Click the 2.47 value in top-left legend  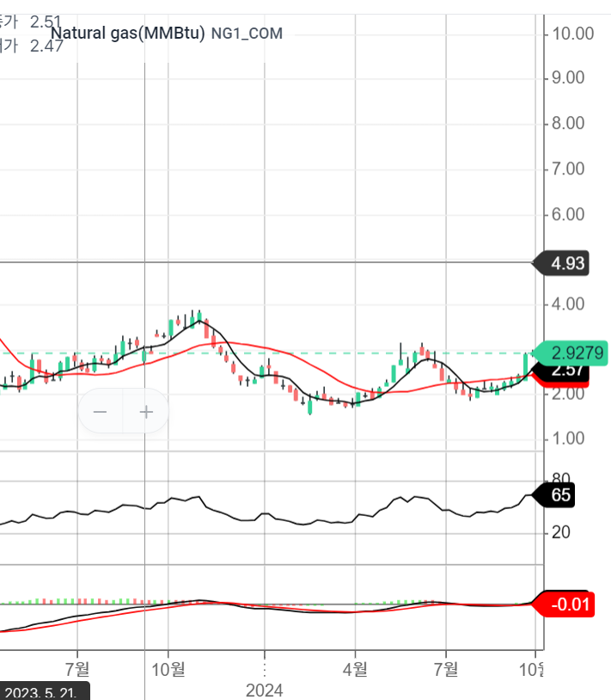tap(46, 46)
